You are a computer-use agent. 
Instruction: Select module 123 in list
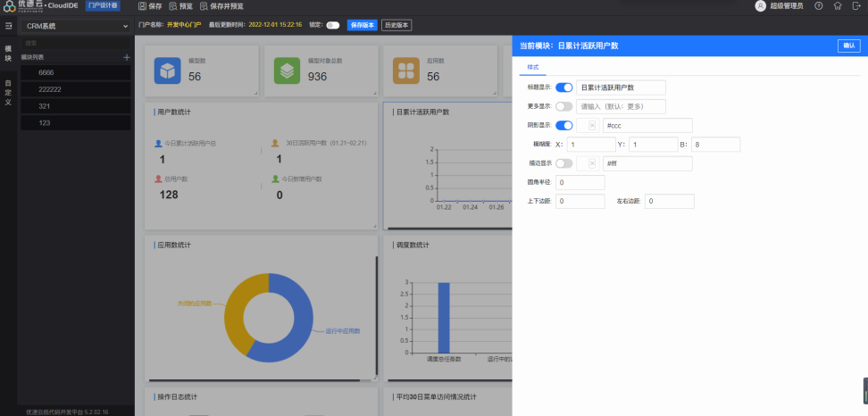pyautogui.click(x=76, y=123)
